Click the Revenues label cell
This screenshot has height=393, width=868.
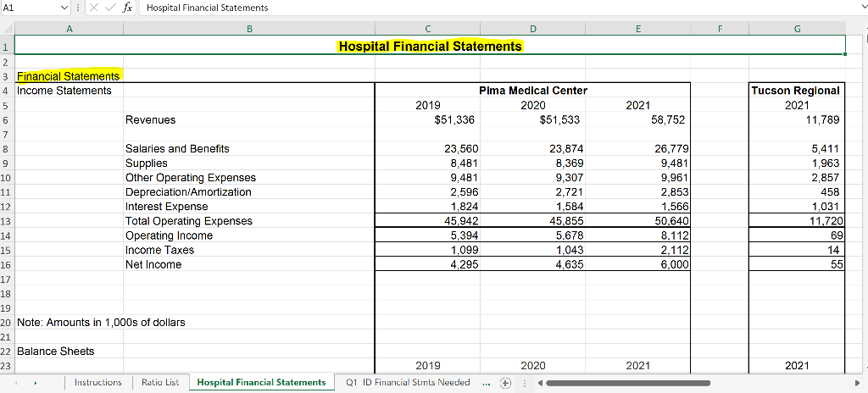(x=249, y=119)
